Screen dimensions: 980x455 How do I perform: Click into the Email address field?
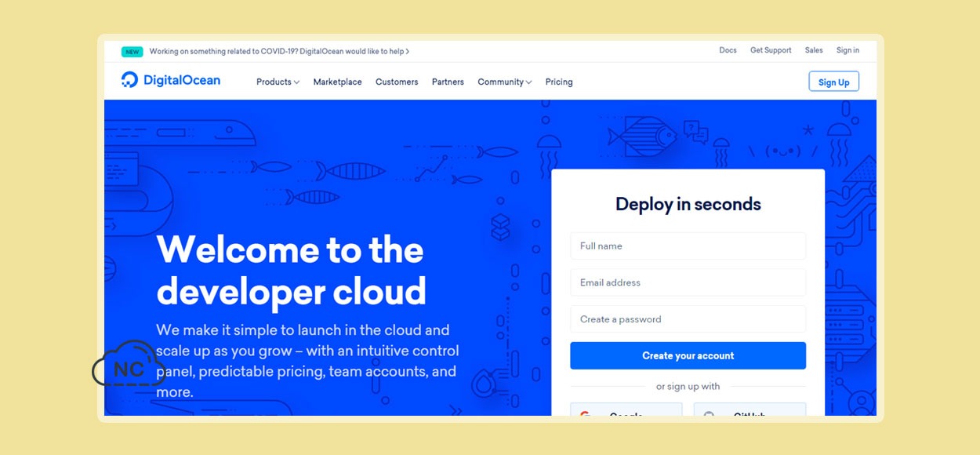[x=688, y=282]
